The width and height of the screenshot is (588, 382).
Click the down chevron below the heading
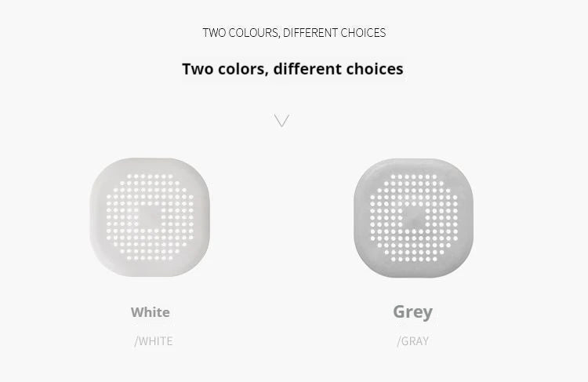[x=281, y=120]
